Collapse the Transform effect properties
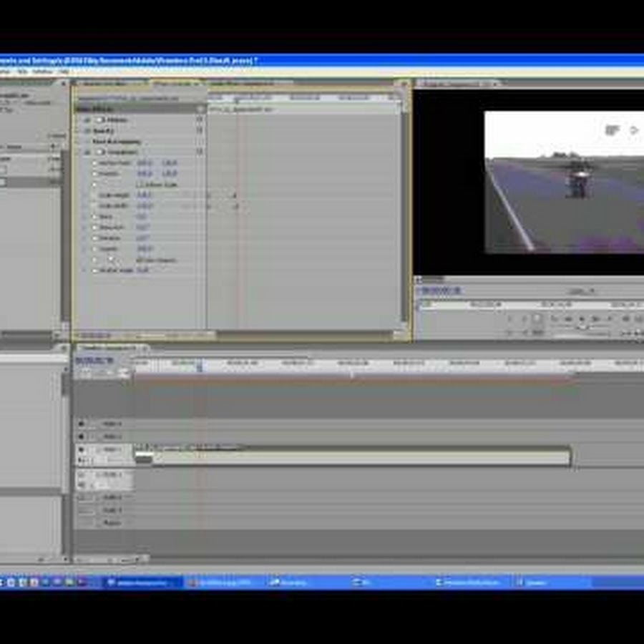 point(88,152)
